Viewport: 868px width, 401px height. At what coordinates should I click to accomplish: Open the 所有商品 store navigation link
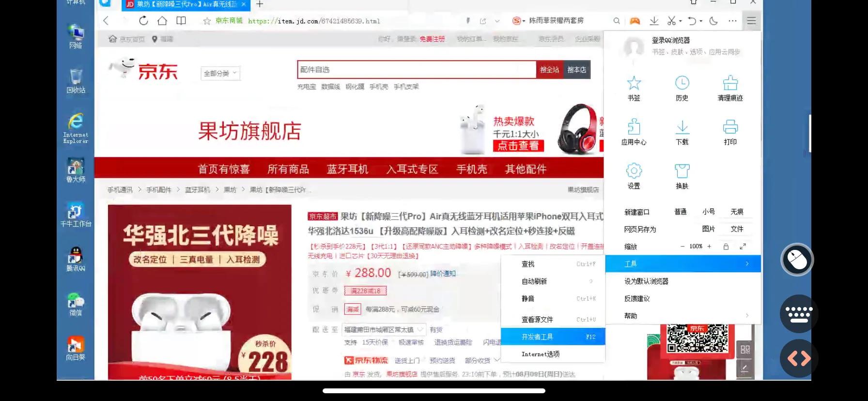[x=288, y=169]
